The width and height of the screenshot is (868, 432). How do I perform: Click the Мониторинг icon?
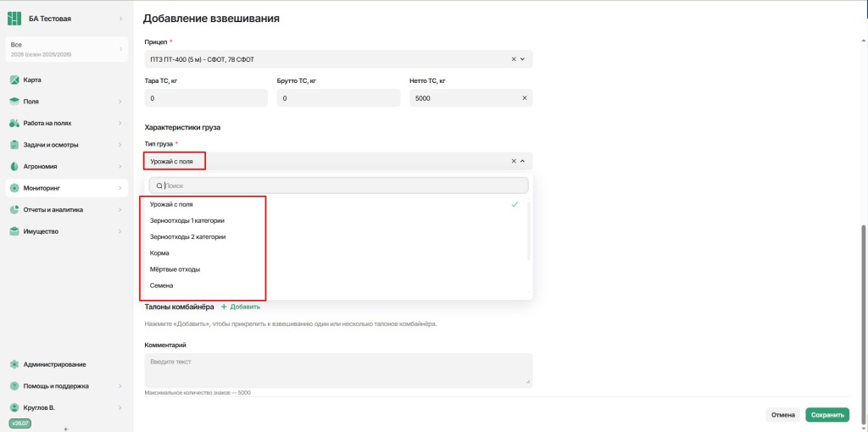click(14, 188)
